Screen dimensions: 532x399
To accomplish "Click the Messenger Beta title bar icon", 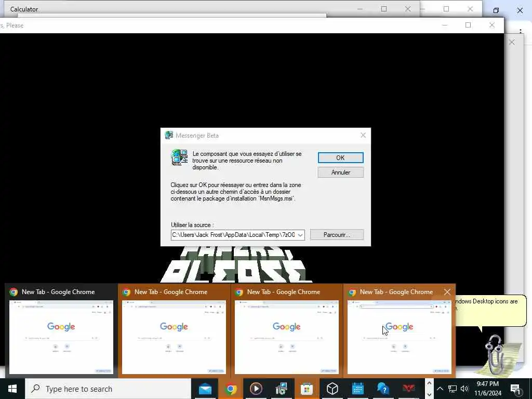I will tap(169, 136).
